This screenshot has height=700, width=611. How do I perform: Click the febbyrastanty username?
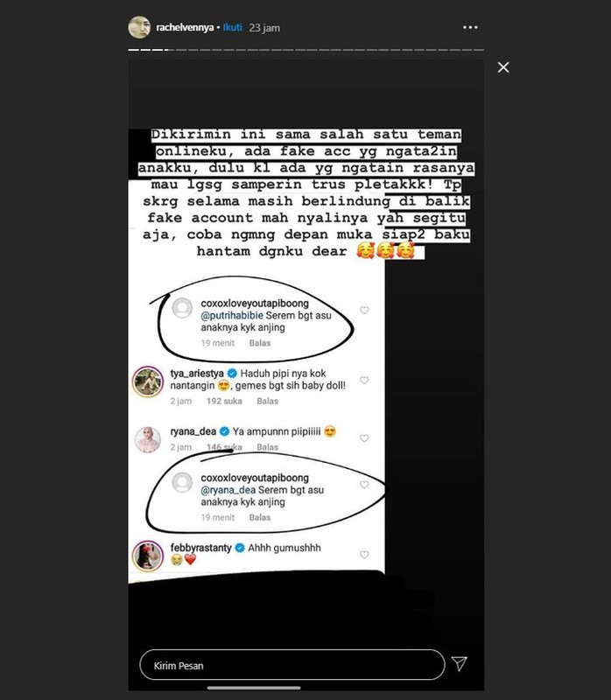tap(201, 548)
